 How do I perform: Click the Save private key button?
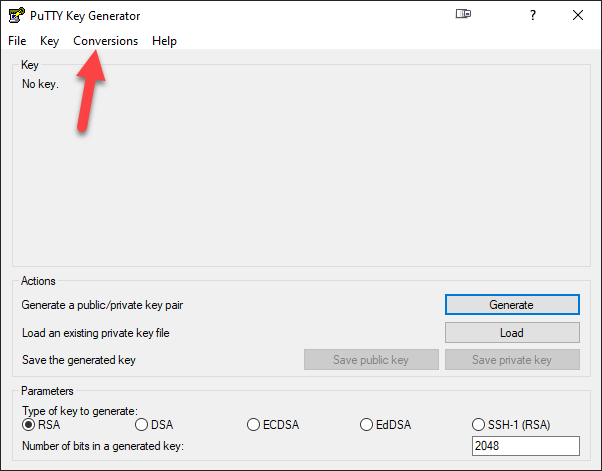(511, 360)
